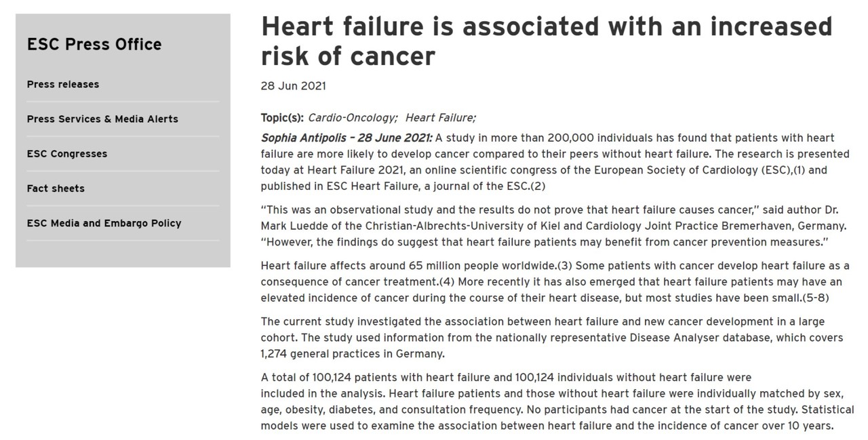The image size is (868, 440).
Task: Select the Cardio-Oncology topic
Action: [x=351, y=117]
